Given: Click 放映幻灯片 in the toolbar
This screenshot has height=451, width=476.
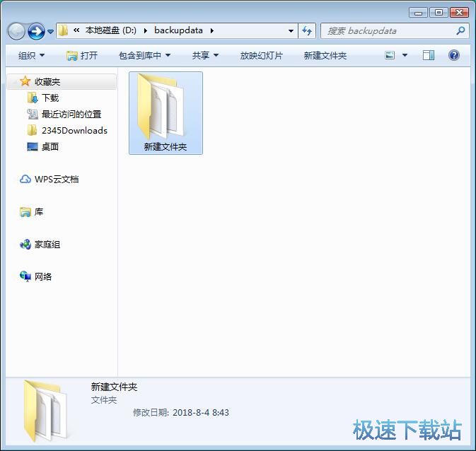Looking at the screenshot, I should click(262, 56).
